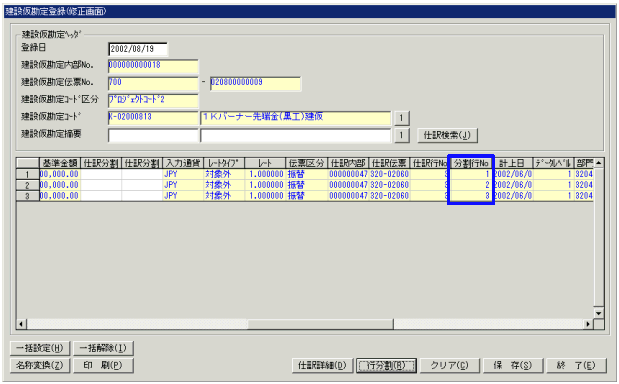Click the grid's vertical scrollbar down arrow
Image resolution: width=619 pixels, height=384 pixels.
[599, 313]
